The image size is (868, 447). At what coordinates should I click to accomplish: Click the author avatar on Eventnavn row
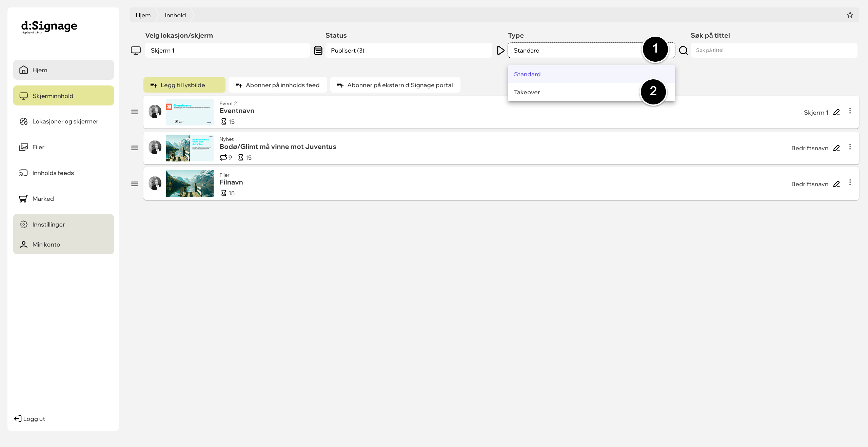coord(155,112)
